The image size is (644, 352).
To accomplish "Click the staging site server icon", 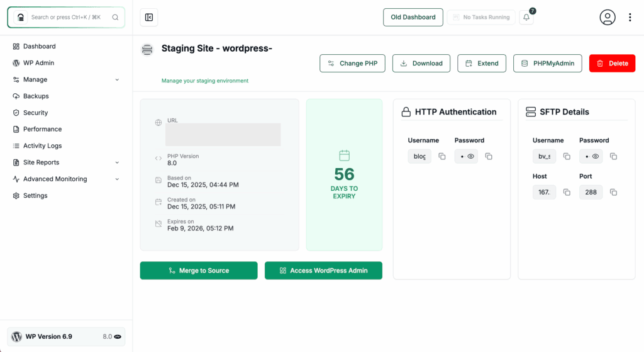I will [x=147, y=50].
